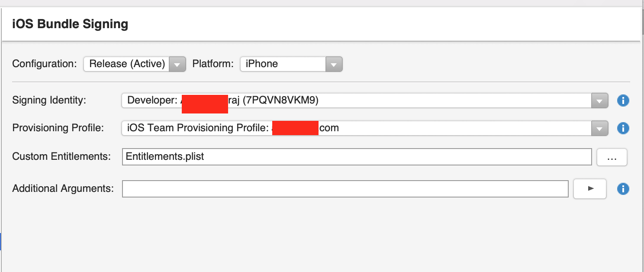The width and height of the screenshot is (644, 272).
Task: Click the Signing Identity label
Action: pos(49,100)
